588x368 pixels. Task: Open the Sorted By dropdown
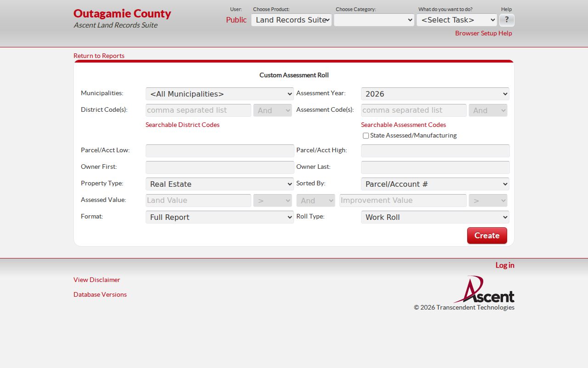tap(435, 184)
